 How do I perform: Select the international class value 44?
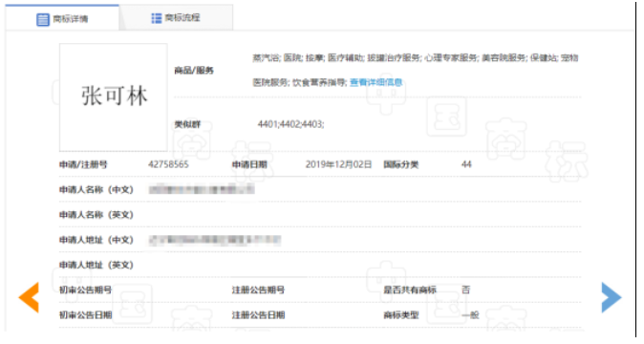coord(466,164)
